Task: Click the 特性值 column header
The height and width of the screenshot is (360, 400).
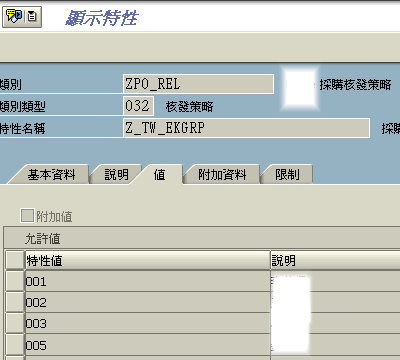Action: tap(147, 260)
